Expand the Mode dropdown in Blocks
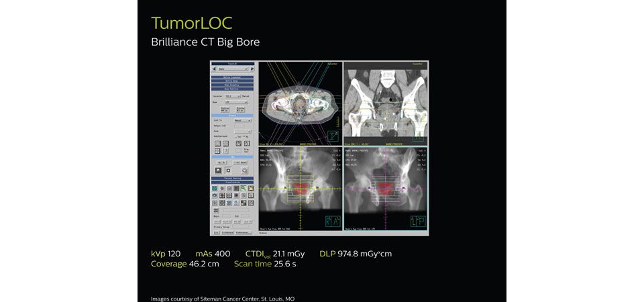 243,132
